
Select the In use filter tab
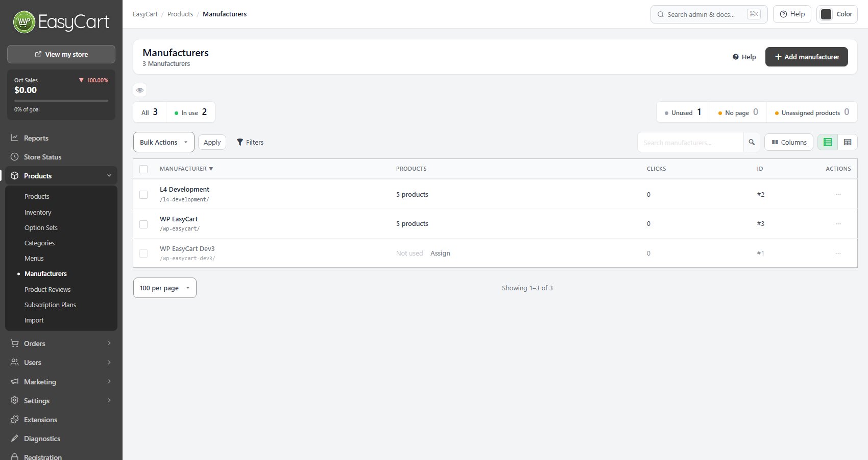(190, 112)
